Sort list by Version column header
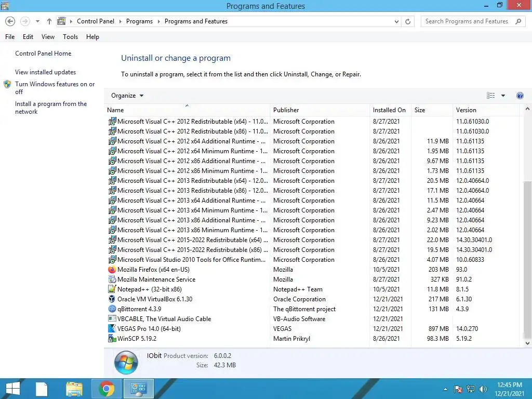This screenshot has width=532, height=399. 486,110
